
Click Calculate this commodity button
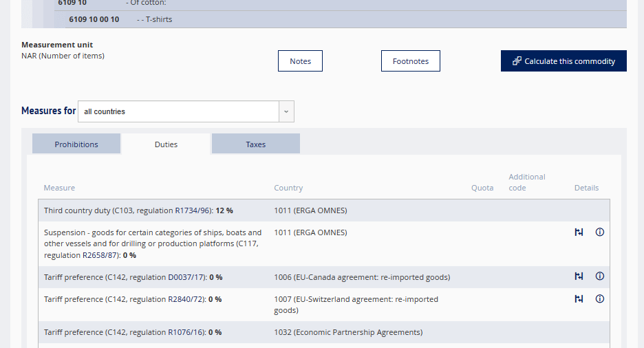tap(563, 61)
